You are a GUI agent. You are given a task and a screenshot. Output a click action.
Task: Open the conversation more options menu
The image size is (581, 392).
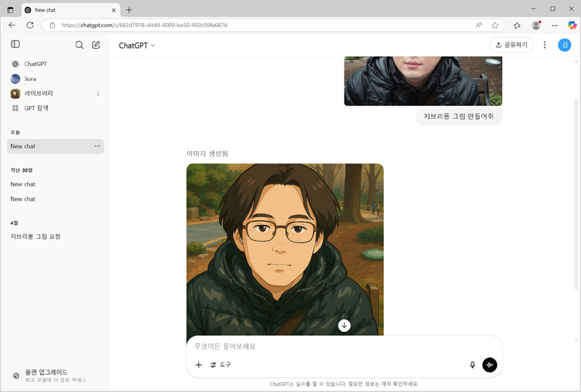[545, 45]
